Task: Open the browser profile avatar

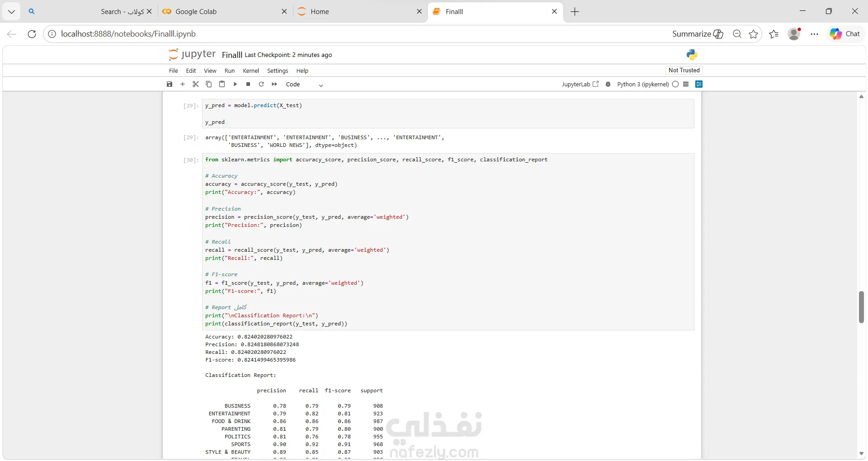Action: (794, 34)
